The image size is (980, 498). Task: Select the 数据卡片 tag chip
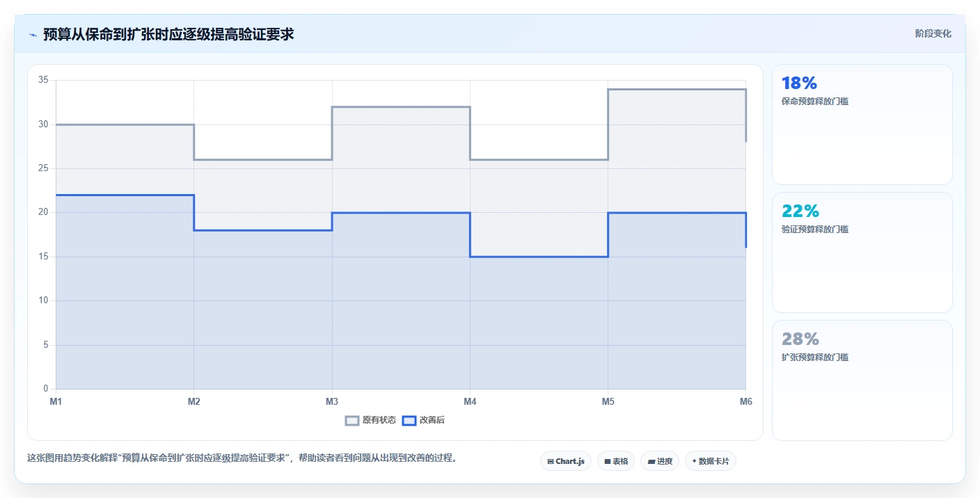click(x=711, y=461)
